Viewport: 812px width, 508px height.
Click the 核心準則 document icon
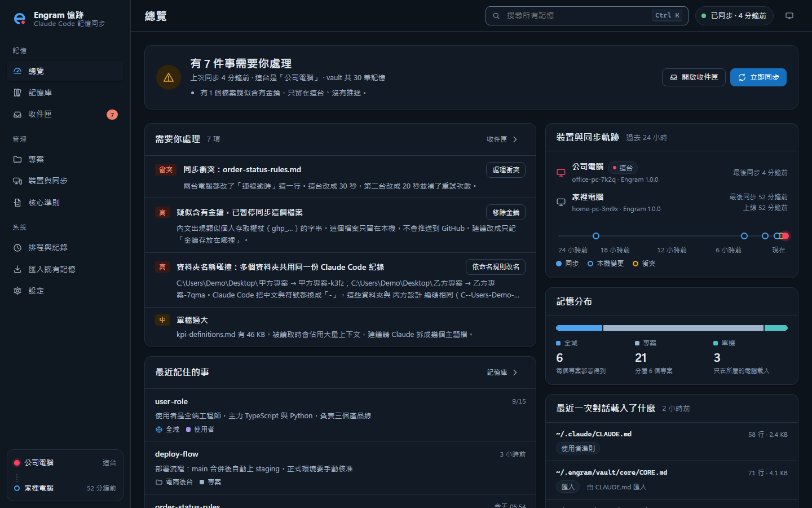pyautogui.click(x=17, y=203)
